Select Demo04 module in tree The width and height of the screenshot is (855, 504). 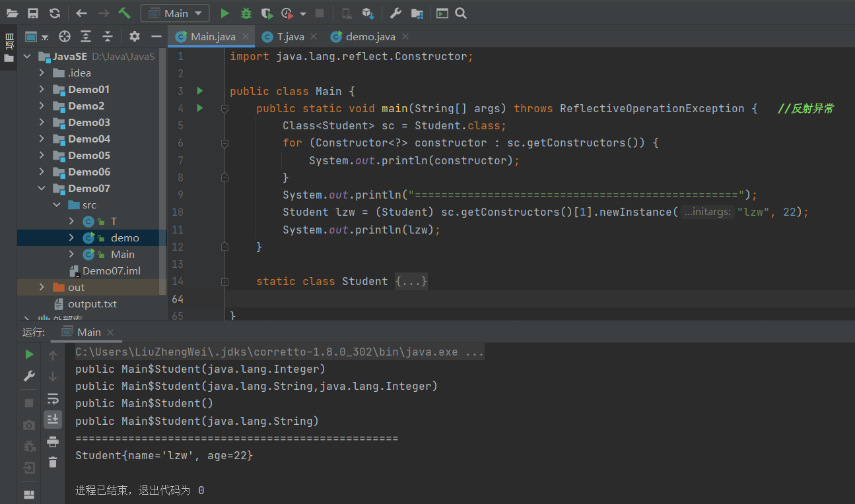pos(88,139)
